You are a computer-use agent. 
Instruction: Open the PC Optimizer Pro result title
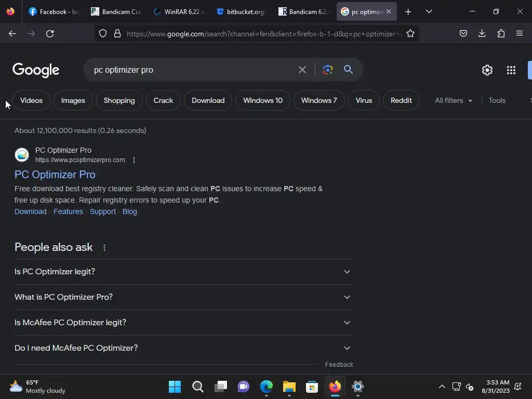55,175
